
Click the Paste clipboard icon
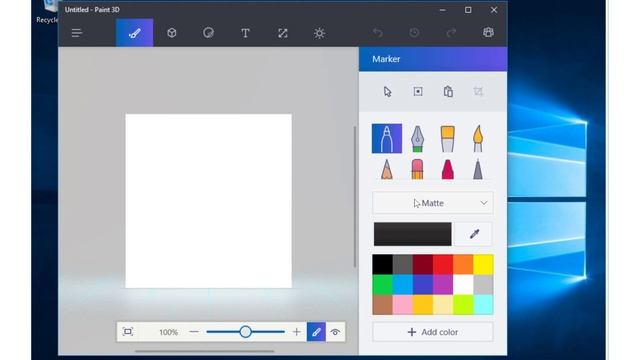click(x=448, y=91)
